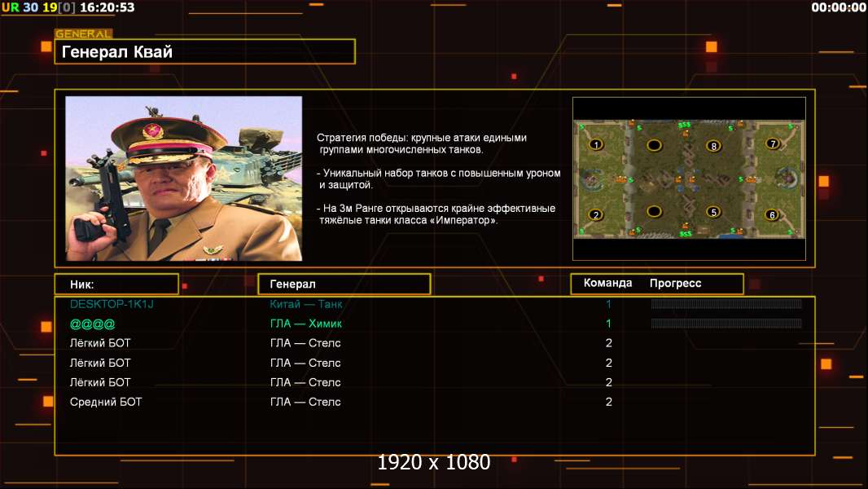This screenshot has height=489, width=868.
Task: Select the @@@@ player name
Action: tap(93, 324)
